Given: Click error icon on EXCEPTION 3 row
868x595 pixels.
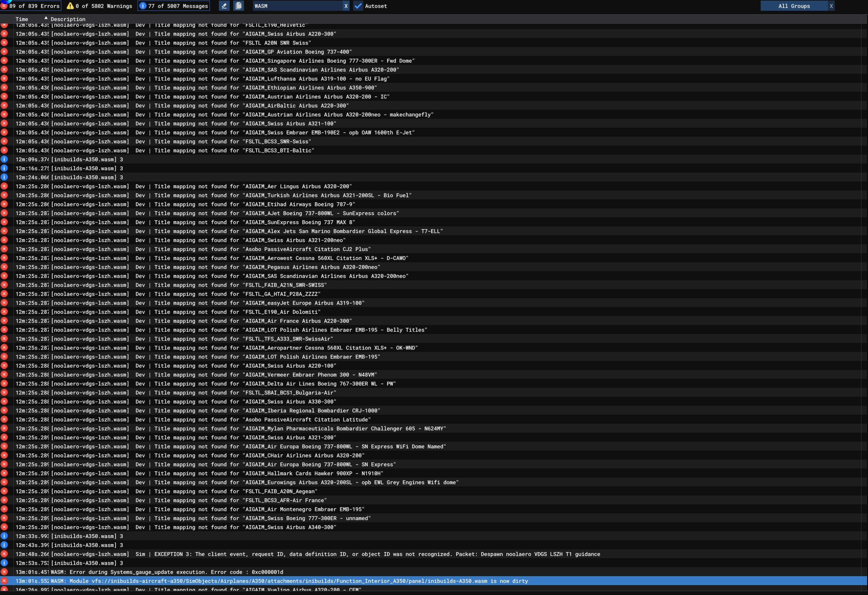Looking at the screenshot, I should [x=4, y=554].
